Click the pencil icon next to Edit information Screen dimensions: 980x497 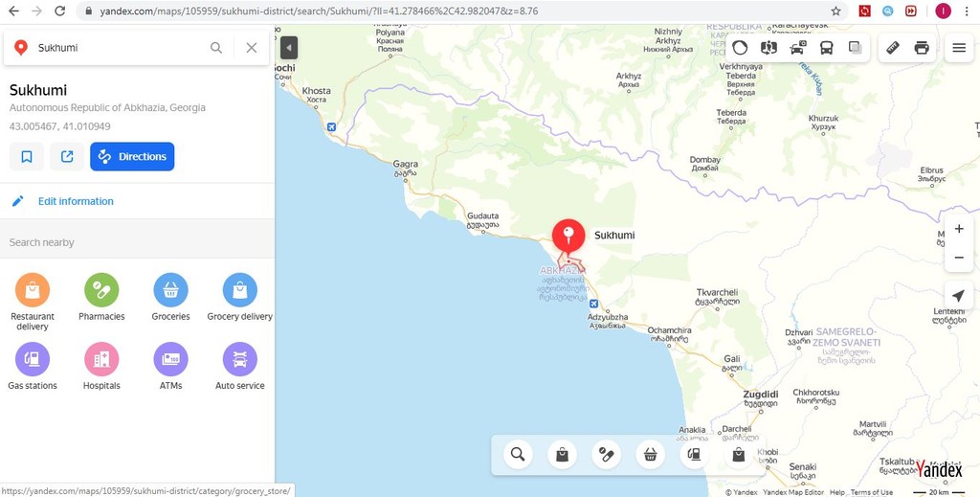[18, 201]
